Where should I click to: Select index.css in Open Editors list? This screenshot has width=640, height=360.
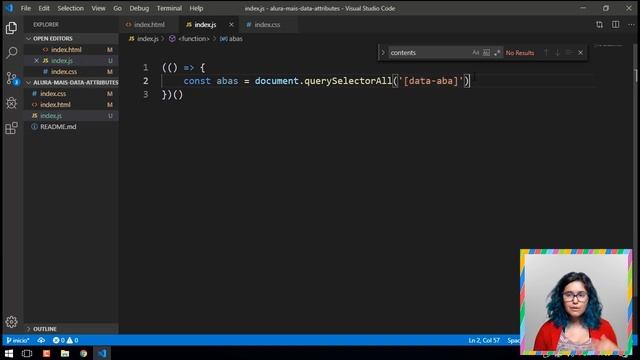[x=71, y=71]
